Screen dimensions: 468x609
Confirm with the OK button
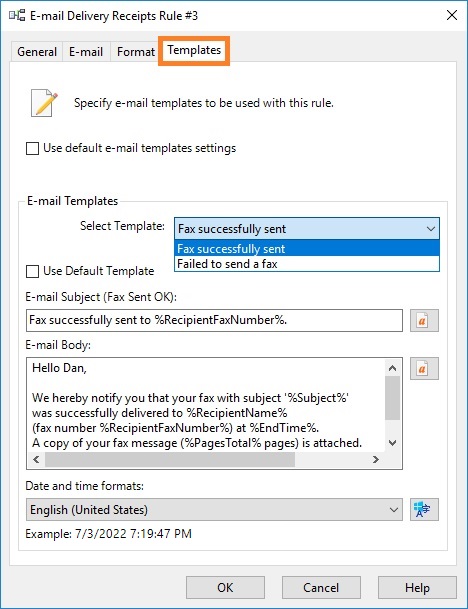point(225,588)
